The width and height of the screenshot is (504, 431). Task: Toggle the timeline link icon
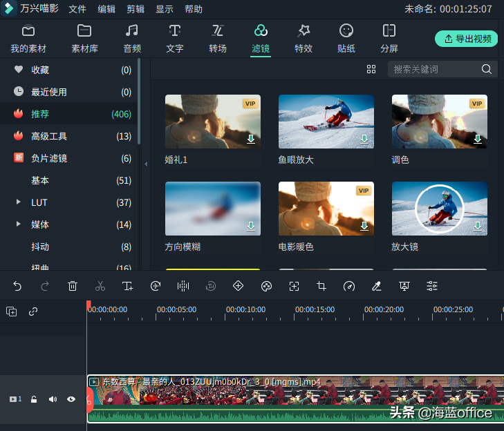click(x=33, y=312)
